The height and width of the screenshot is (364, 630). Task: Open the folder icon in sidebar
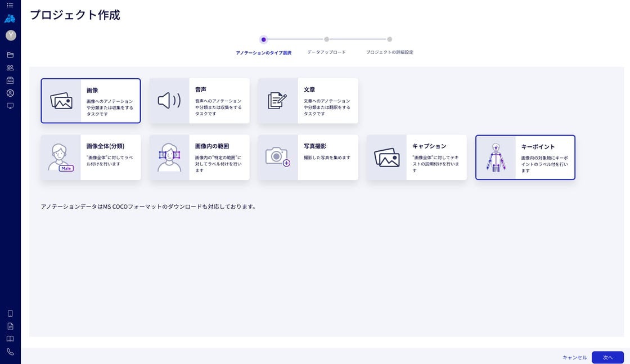(x=11, y=55)
